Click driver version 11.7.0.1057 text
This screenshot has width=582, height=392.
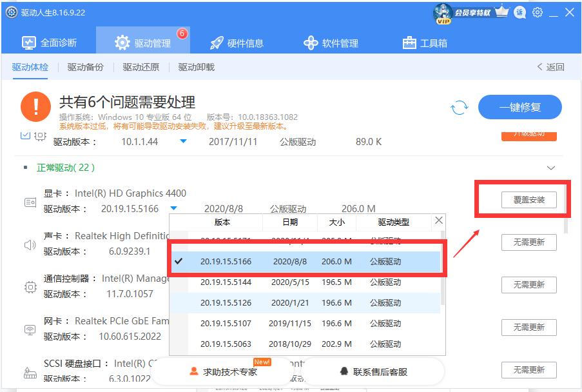coord(130,294)
